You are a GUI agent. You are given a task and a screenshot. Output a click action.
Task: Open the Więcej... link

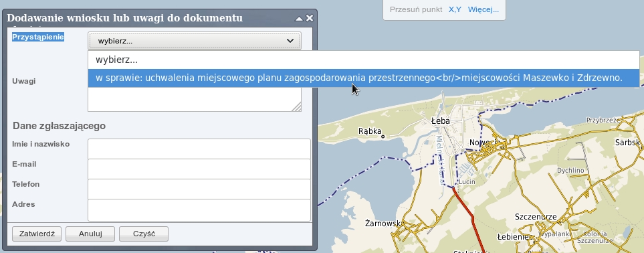tap(484, 9)
